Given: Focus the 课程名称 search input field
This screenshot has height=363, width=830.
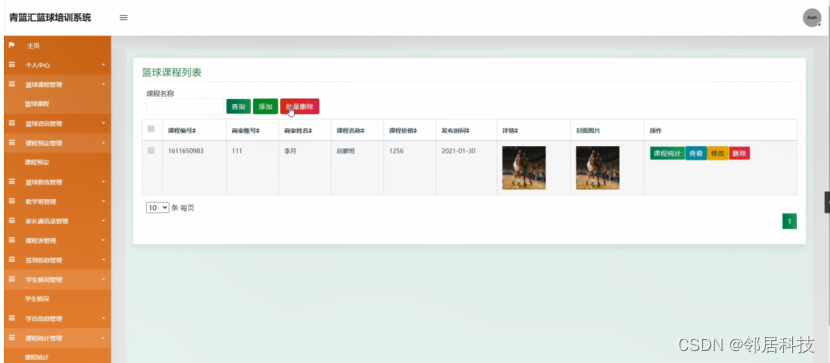Looking at the screenshot, I should (x=185, y=107).
